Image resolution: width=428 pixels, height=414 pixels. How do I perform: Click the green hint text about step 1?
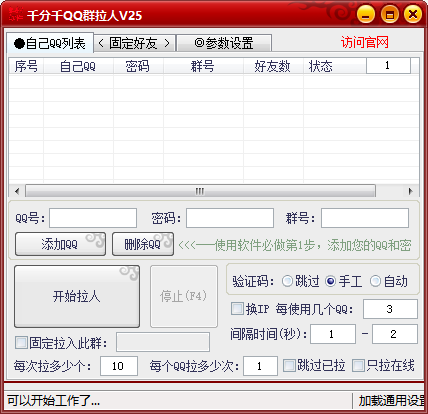pyautogui.click(x=295, y=245)
